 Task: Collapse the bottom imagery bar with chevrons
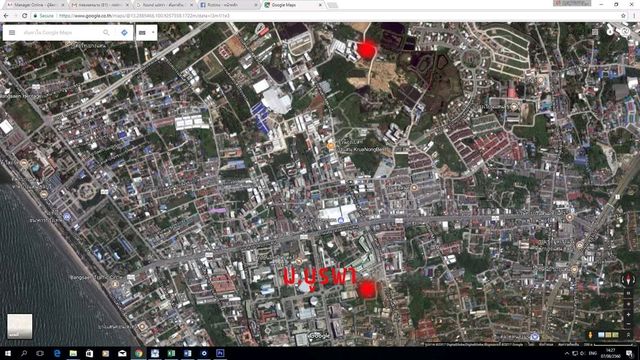click(x=629, y=335)
